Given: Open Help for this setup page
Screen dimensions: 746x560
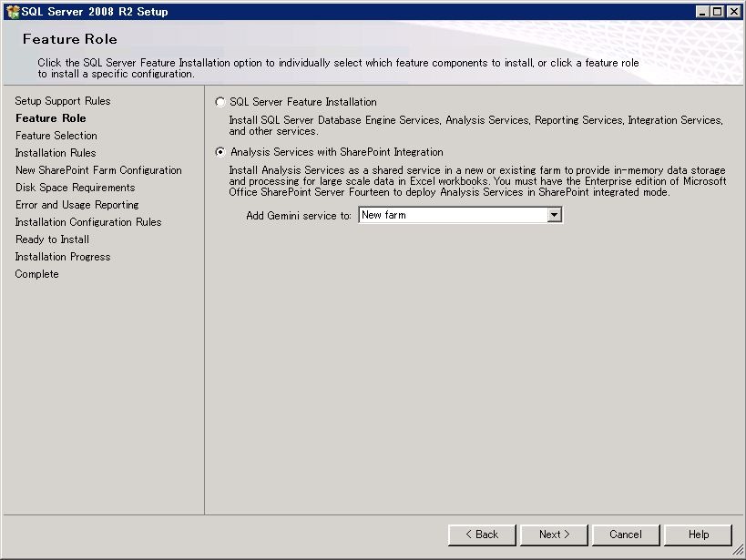Looking at the screenshot, I should [x=698, y=535].
